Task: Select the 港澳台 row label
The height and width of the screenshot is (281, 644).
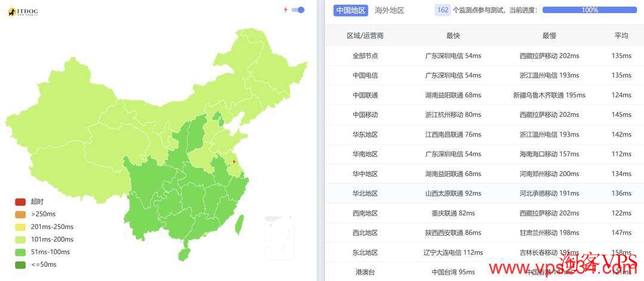Action: tap(365, 272)
